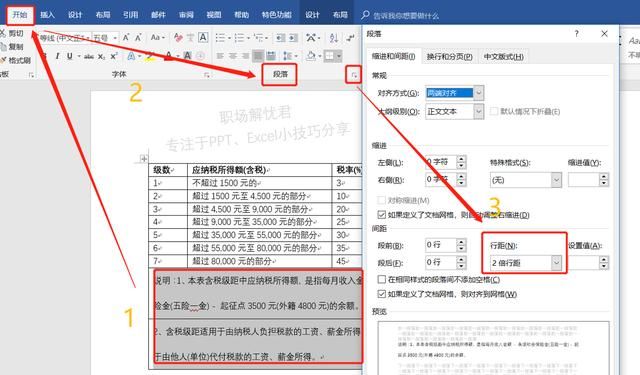This screenshot has width=640, height=375.
Task: Toggle 在相同样式的段落间不添加空格 checkbox
Action: coord(381,280)
